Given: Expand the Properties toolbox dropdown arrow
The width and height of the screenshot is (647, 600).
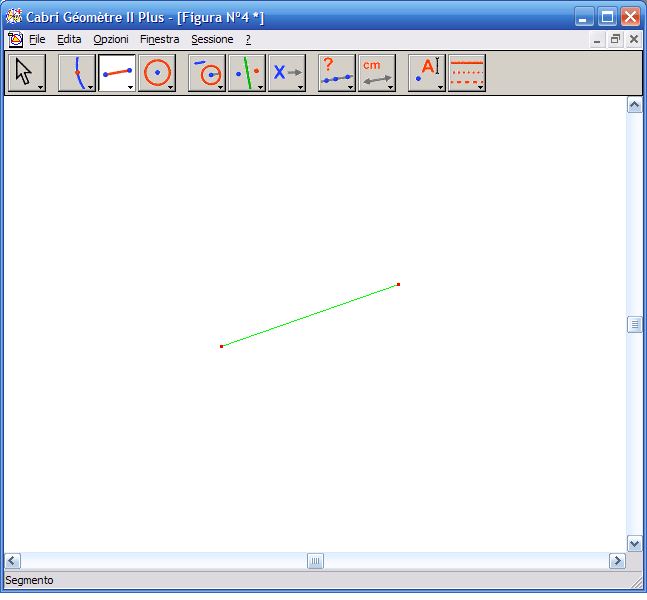Looking at the screenshot, I should click(350, 87).
